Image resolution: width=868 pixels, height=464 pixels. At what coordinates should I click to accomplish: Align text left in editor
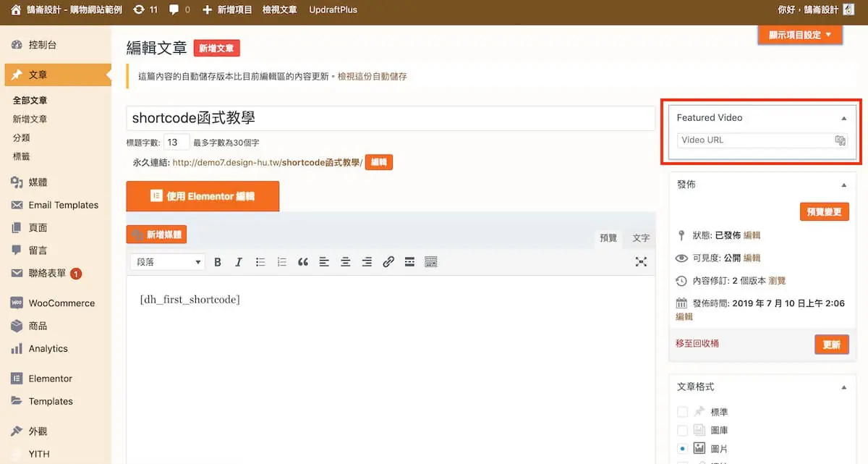324,262
